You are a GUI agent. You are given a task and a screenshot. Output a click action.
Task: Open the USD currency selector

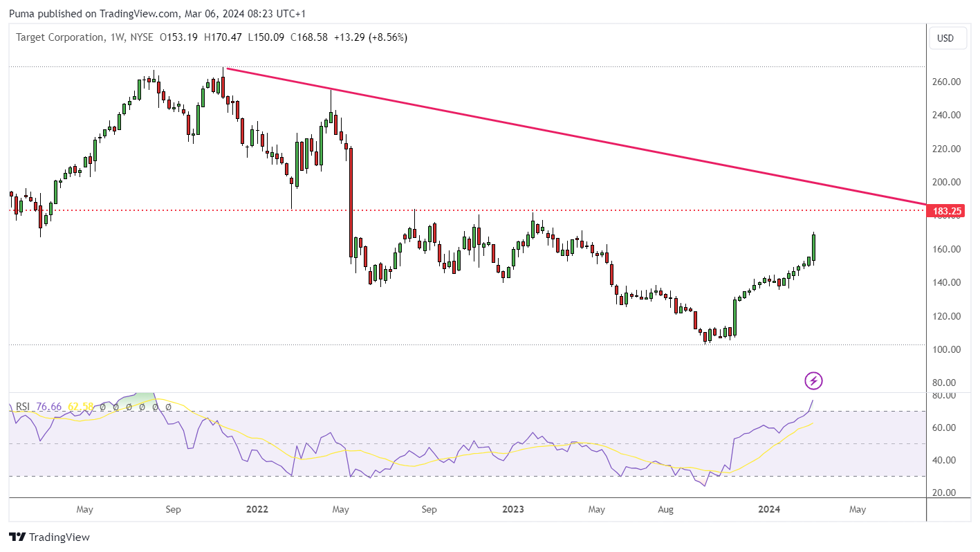pyautogui.click(x=945, y=38)
